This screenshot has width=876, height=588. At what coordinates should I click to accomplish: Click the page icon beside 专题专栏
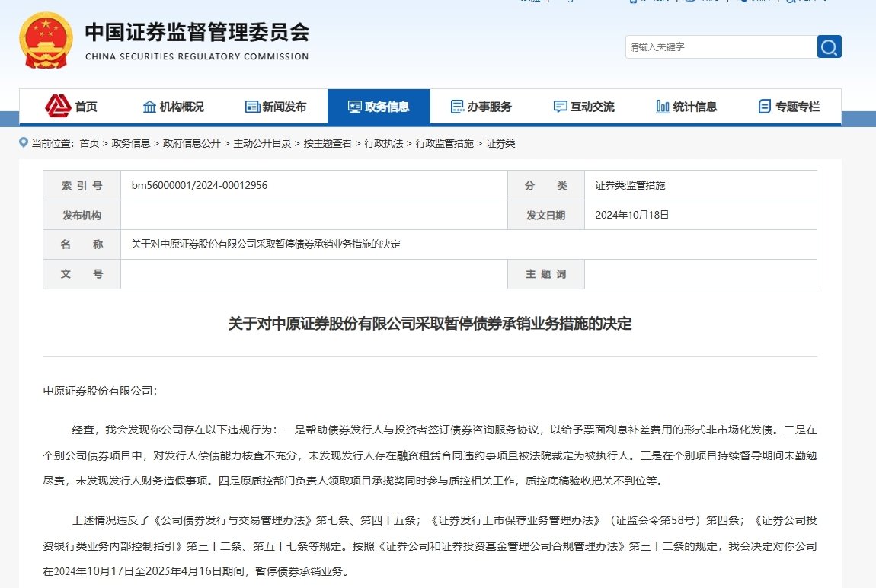(x=765, y=107)
